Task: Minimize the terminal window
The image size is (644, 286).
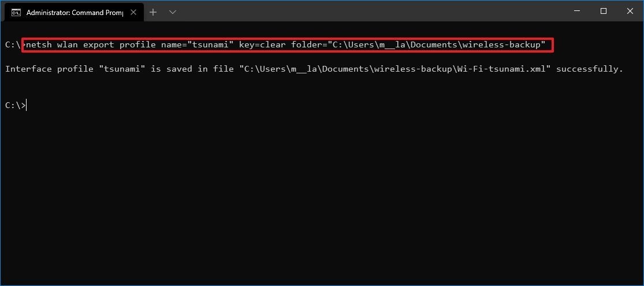Action: 575,11
